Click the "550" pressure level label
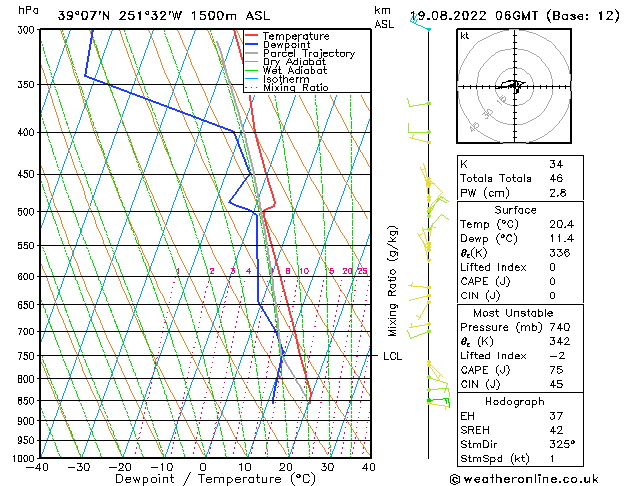 tap(28, 245)
